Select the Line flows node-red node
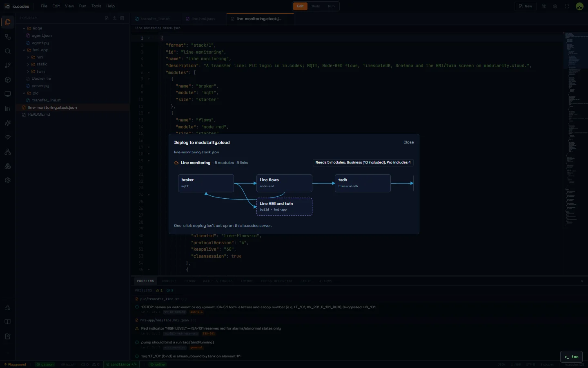The image size is (588, 368). click(x=284, y=183)
